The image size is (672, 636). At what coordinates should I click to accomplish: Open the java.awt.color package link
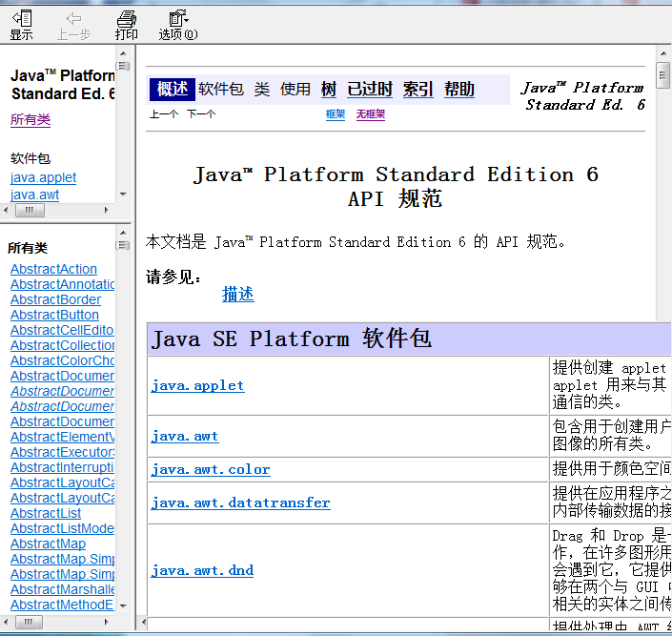(x=211, y=469)
